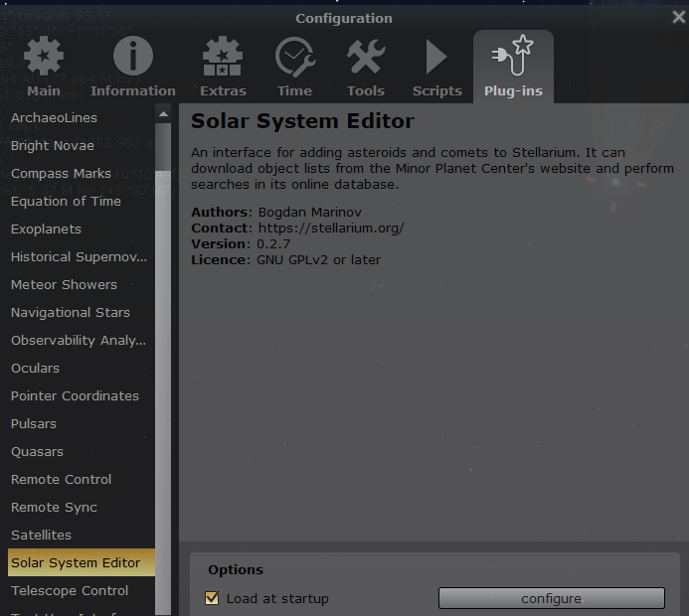Click the plug-in list scroll-up arrow
Image resolution: width=689 pixels, height=616 pixels.
[x=163, y=114]
